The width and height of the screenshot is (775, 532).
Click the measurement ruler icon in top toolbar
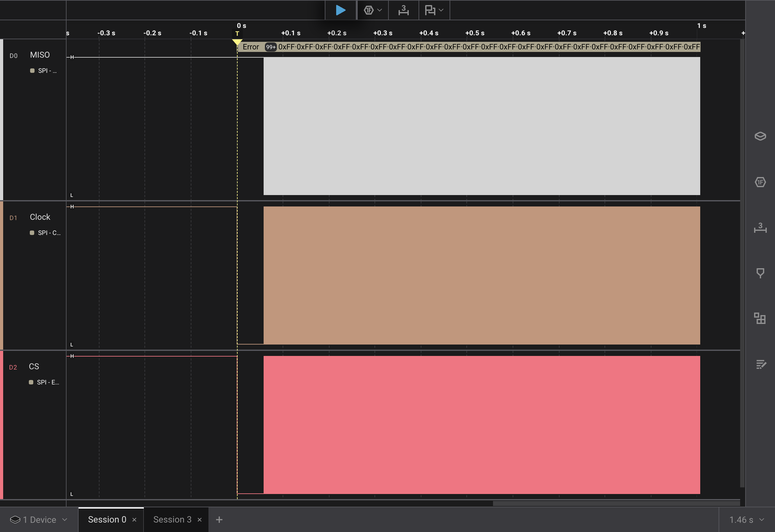[403, 10]
